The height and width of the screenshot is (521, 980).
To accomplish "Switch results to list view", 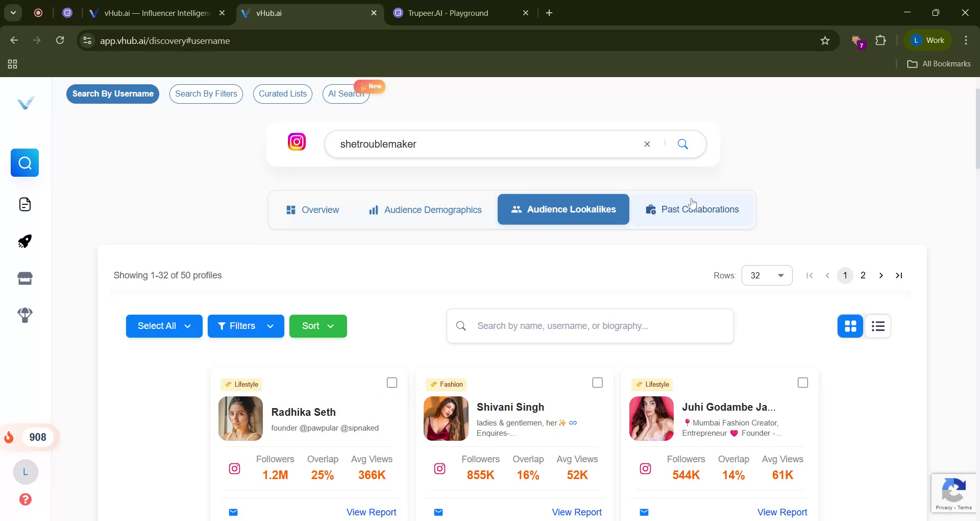I will click(x=877, y=326).
